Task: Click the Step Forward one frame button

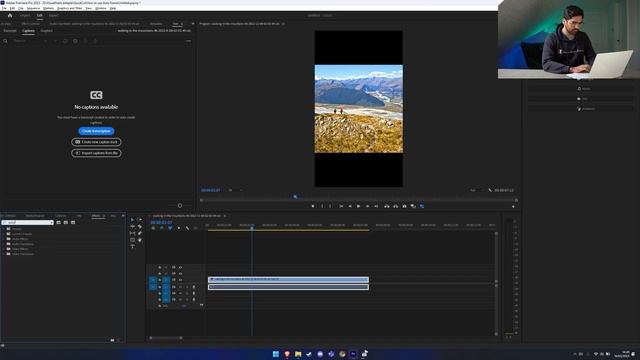Action: click(x=367, y=206)
